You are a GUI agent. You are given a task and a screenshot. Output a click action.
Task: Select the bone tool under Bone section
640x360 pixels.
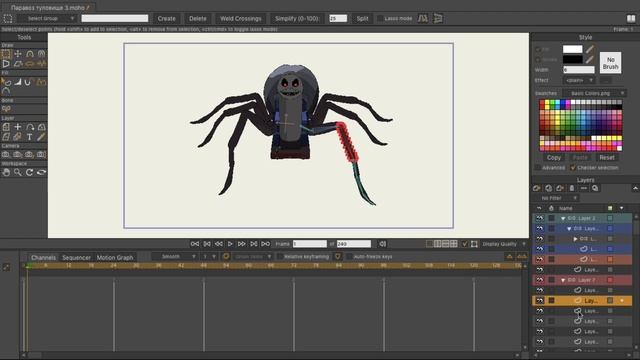tap(6, 109)
